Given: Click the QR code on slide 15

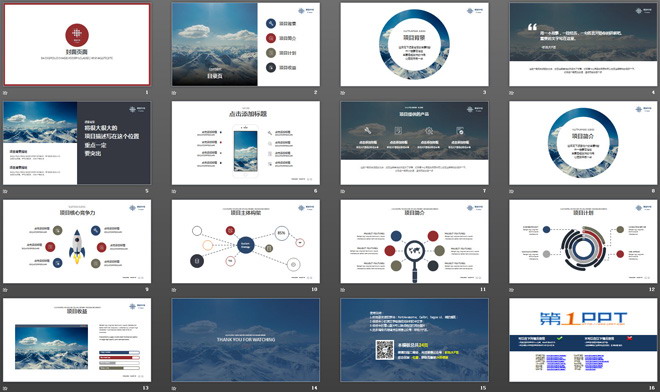Looking at the screenshot, I should [385, 350].
